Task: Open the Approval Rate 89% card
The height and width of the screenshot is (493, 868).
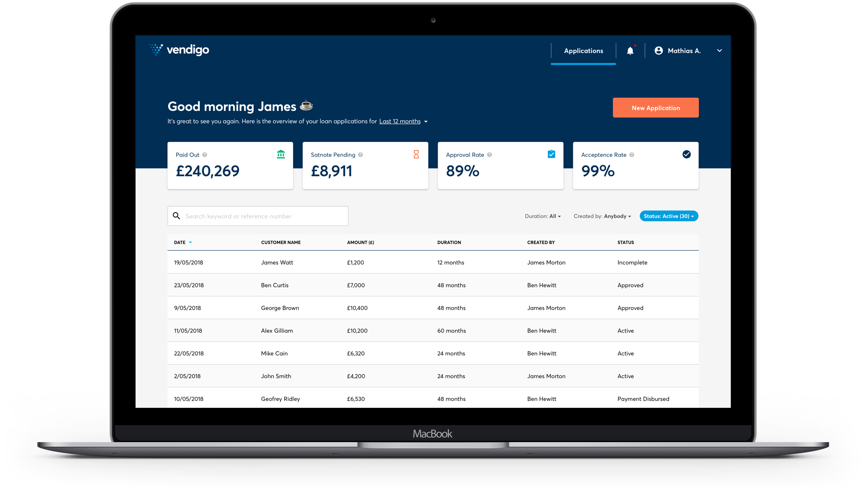Action: pyautogui.click(x=501, y=165)
